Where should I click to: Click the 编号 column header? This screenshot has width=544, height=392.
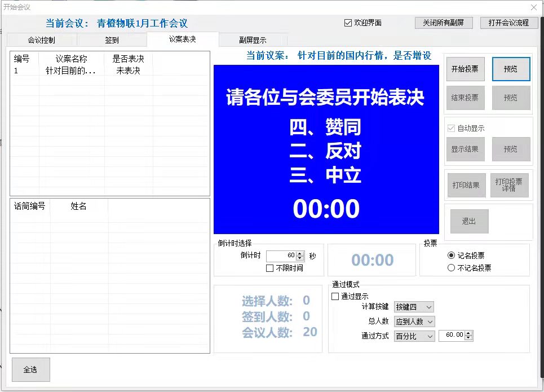(x=21, y=59)
